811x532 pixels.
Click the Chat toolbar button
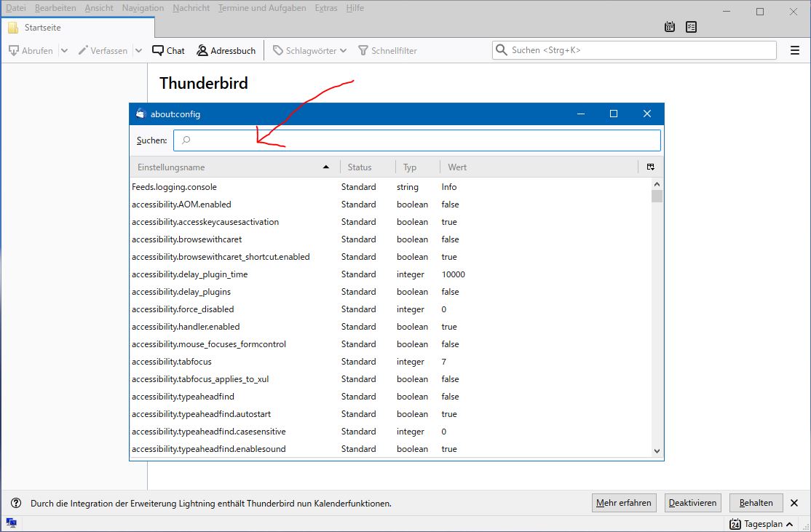(168, 50)
